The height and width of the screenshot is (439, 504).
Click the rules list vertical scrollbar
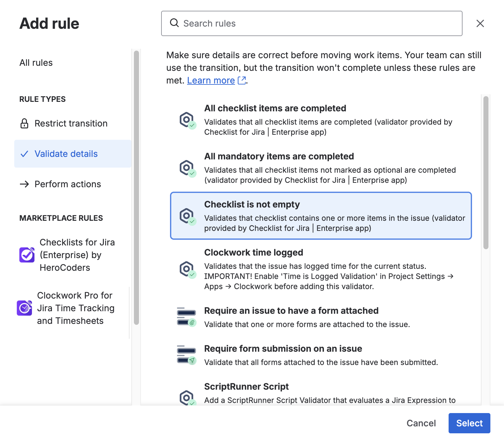click(x=486, y=173)
